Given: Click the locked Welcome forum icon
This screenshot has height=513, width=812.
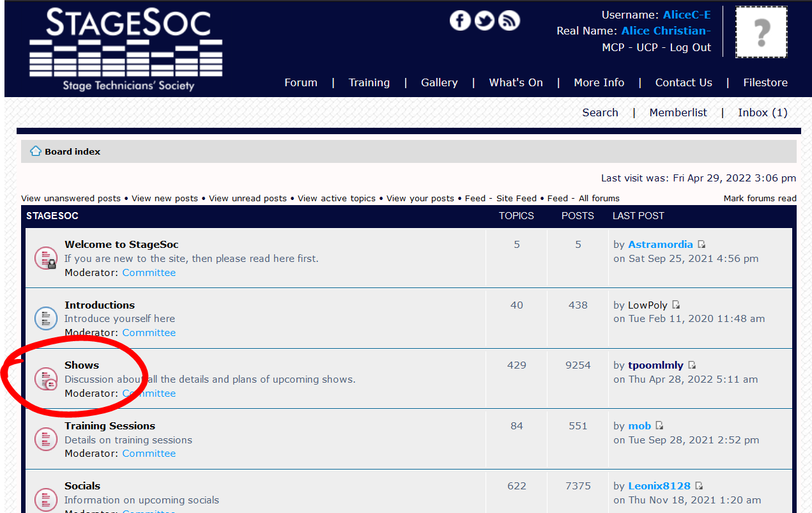Looking at the screenshot, I should [x=46, y=258].
